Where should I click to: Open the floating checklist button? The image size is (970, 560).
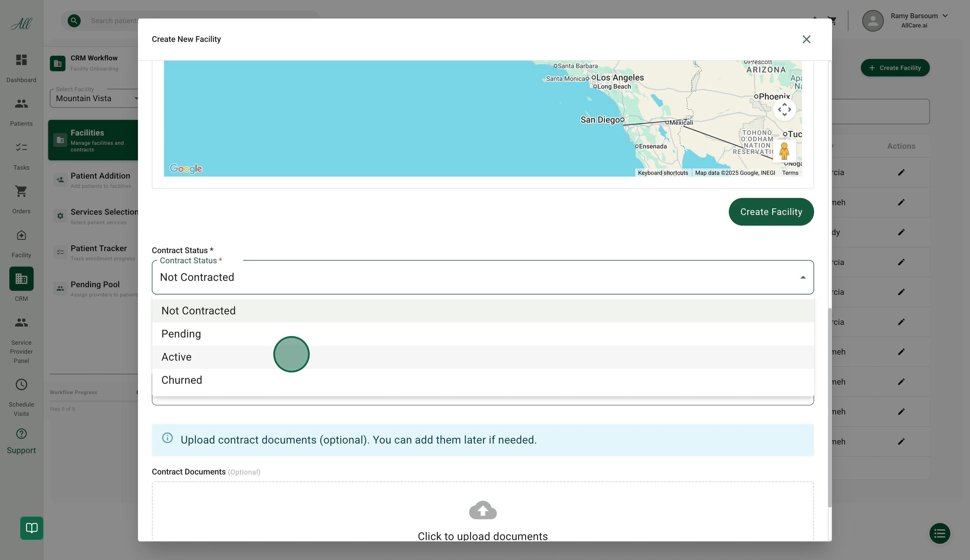click(940, 533)
